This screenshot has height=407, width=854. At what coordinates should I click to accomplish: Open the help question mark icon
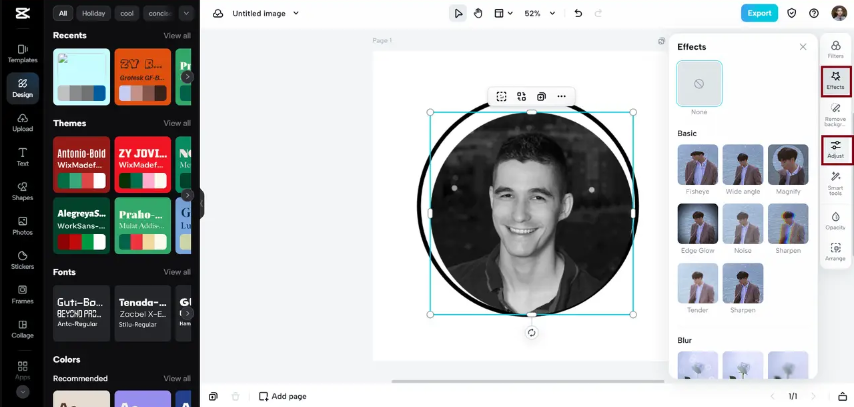[814, 14]
